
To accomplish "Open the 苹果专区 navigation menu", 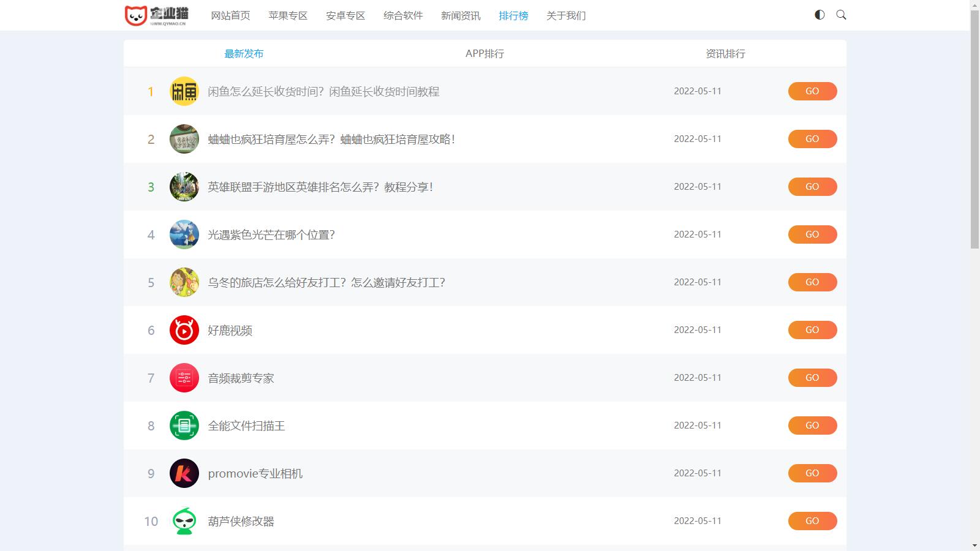I will coord(288,15).
